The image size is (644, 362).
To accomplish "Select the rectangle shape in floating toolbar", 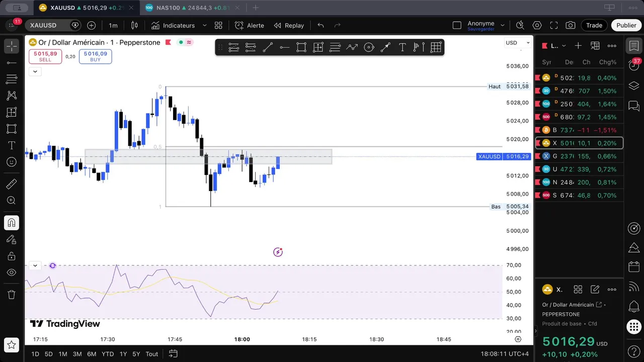I will tap(301, 47).
